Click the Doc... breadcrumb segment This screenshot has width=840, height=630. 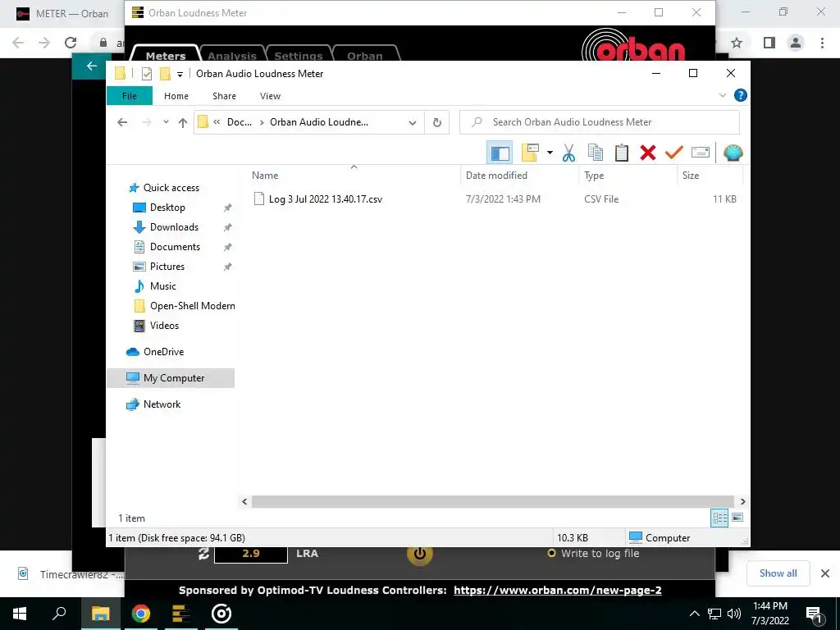pos(239,122)
